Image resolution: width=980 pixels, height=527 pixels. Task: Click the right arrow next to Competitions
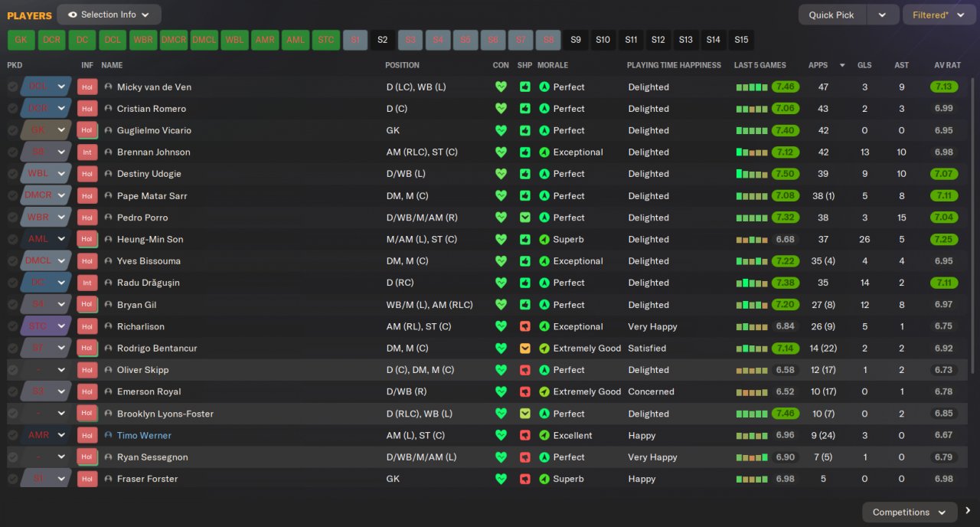click(968, 511)
